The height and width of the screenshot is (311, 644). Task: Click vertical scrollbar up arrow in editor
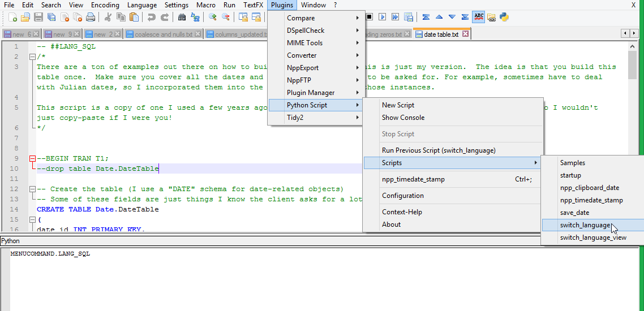633,46
